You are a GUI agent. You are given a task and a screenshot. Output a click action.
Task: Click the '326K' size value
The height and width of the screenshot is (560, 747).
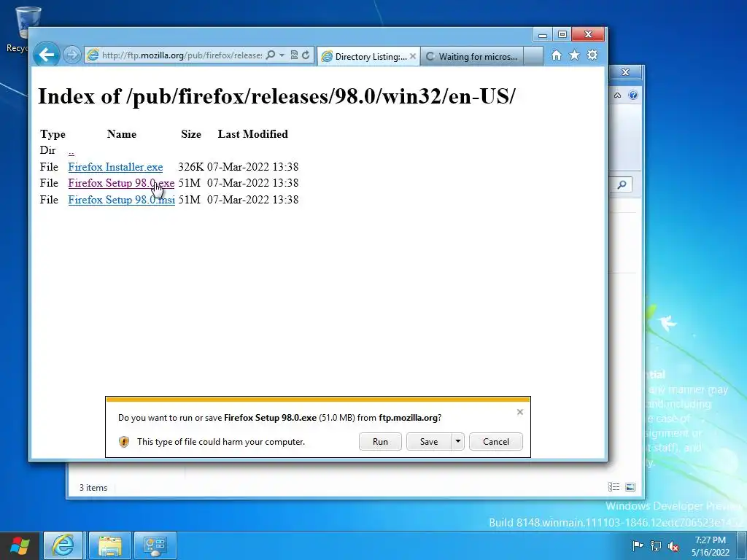tap(190, 167)
